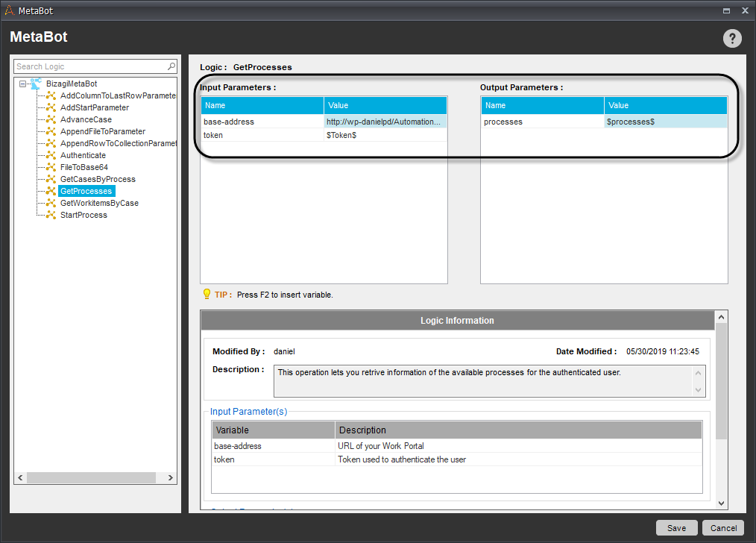Click the FileToBase64 logic icon
The height and width of the screenshot is (543, 756).
coord(51,167)
